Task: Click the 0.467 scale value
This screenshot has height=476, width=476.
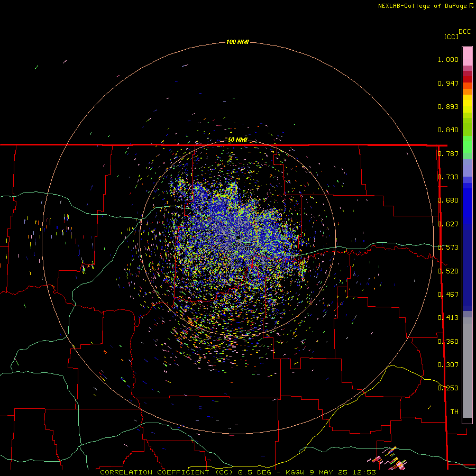Action: (448, 295)
